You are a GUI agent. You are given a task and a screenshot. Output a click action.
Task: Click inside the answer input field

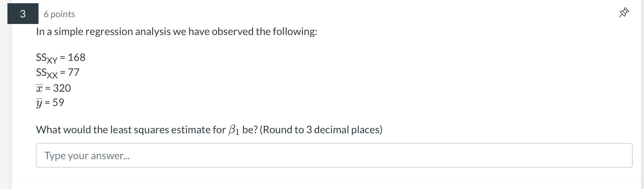pyautogui.click(x=324, y=156)
